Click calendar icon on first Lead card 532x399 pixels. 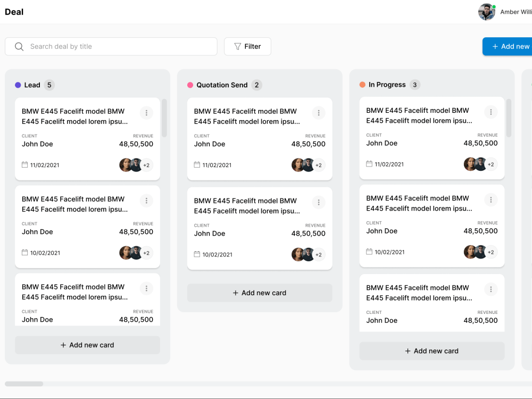coord(25,164)
